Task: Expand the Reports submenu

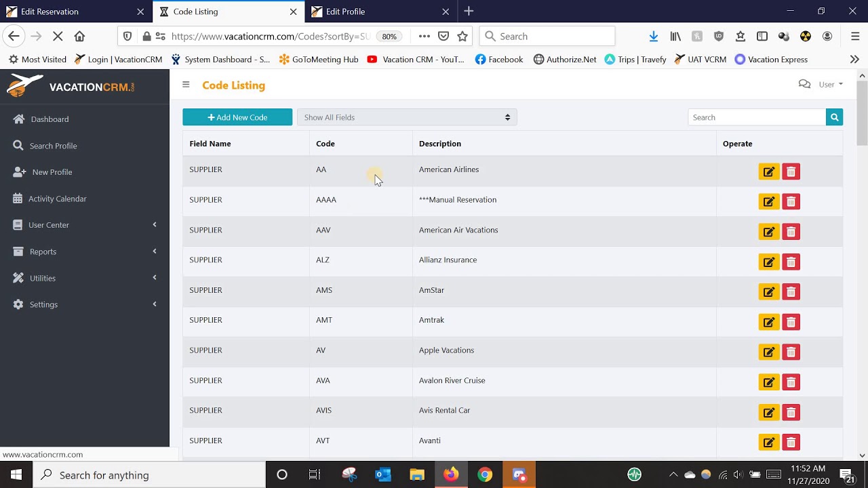Action: coord(84,251)
